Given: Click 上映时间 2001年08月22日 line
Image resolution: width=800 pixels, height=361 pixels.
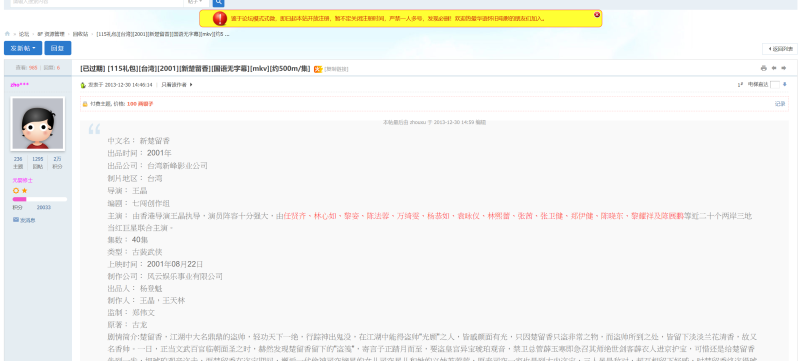Looking at the screenshot, I should tap(155, 264).
